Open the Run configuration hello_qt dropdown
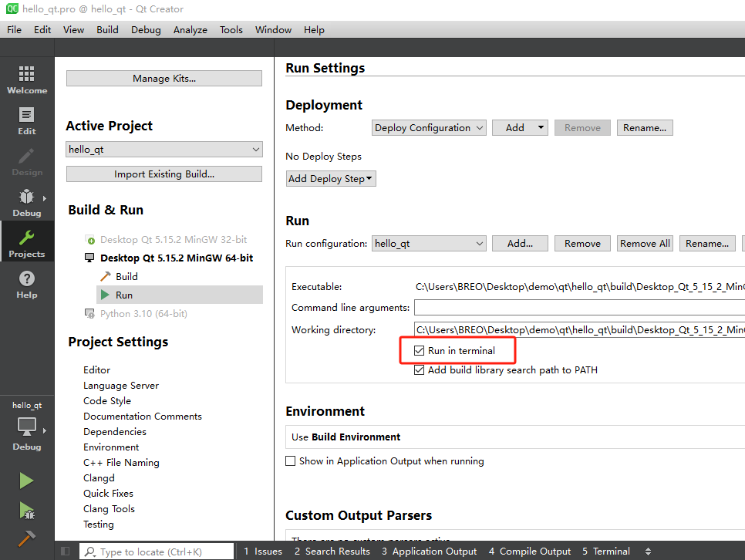 429,244
